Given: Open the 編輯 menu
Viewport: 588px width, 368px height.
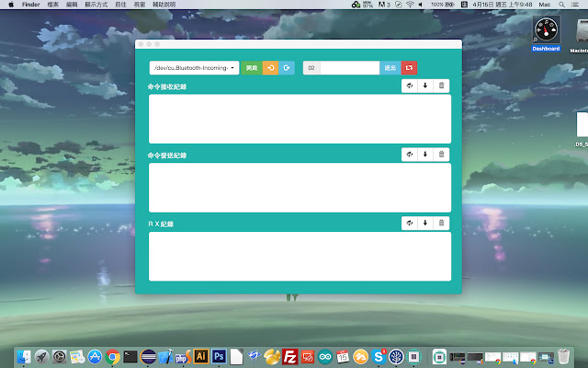Looking at the screenshot, I should (x=72, y=5).
